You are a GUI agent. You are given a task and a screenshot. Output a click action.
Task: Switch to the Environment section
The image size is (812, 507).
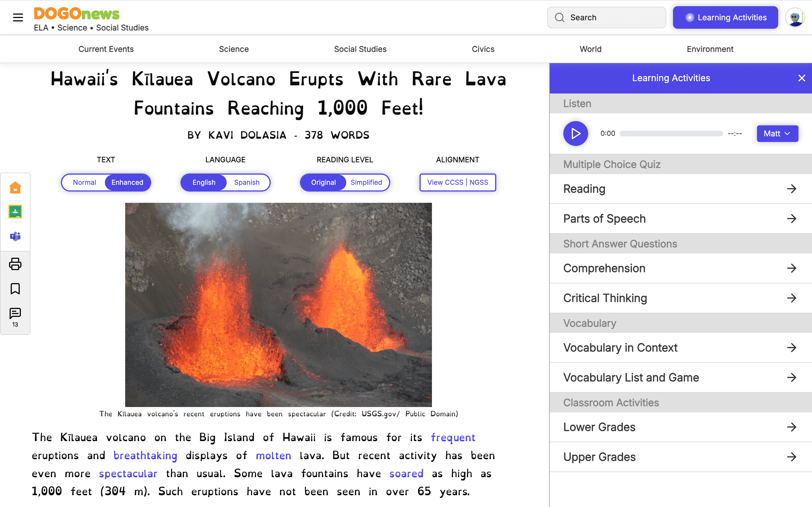pos(710,49)
